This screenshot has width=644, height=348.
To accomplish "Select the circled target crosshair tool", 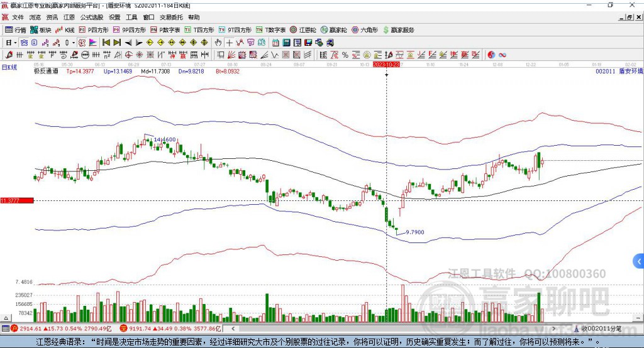I will coord(128,55).
